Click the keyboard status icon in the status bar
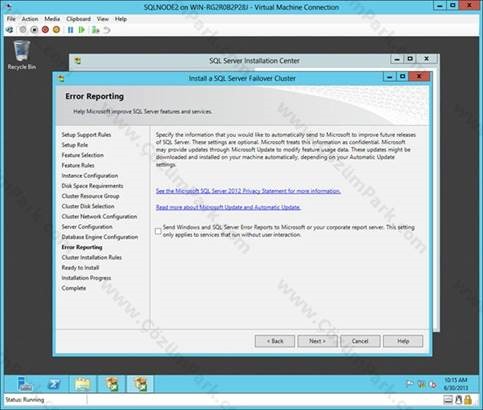The height and width of the screenshot is (410, 483). (x=448, y=399)
